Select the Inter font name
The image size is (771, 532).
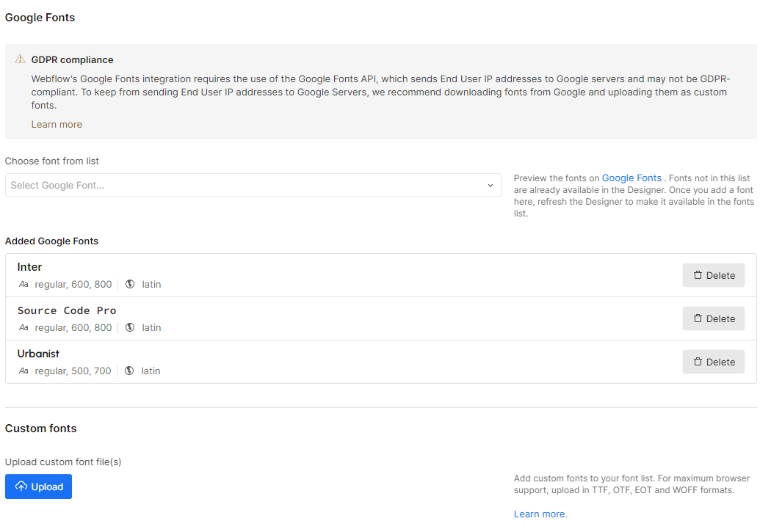[x=29, y=267]
